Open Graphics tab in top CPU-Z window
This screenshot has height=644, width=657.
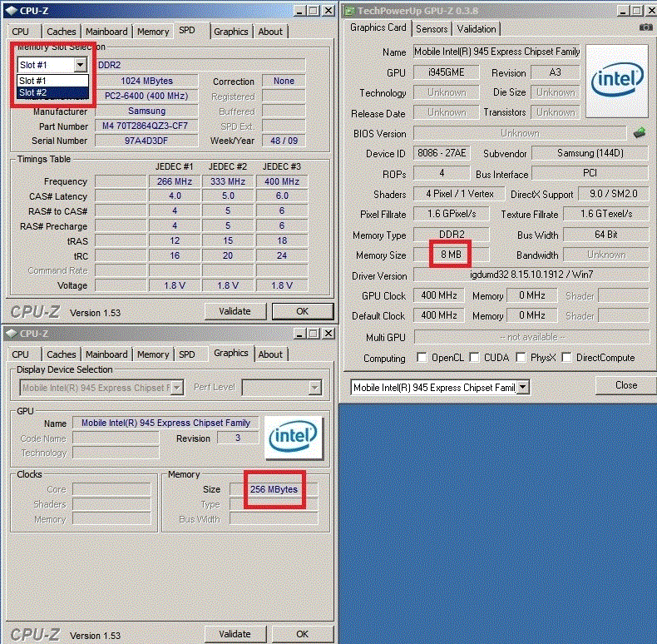(x=231, y=32)
